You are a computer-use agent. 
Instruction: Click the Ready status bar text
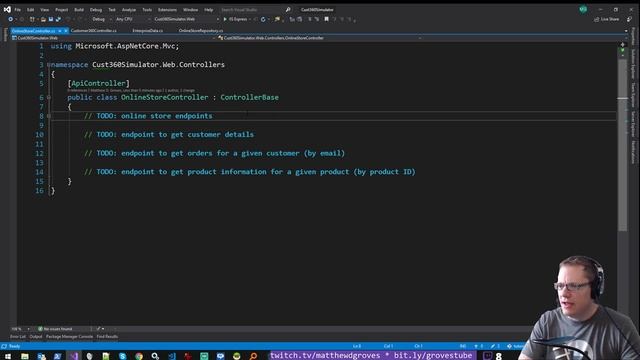click(x=14, y=346)
